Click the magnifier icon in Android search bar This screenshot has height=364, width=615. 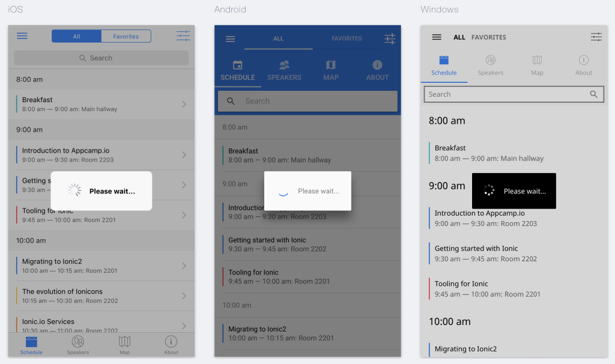231,101
